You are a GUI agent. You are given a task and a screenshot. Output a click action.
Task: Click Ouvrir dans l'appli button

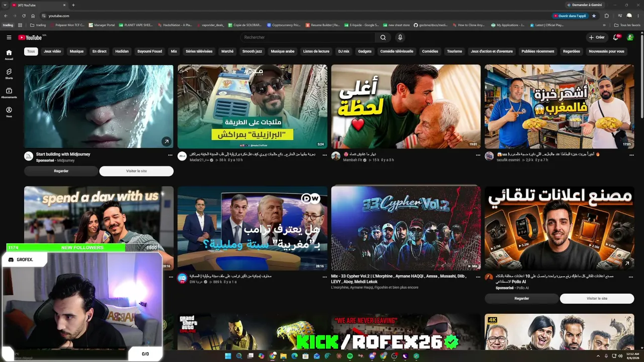click(572, 16)
